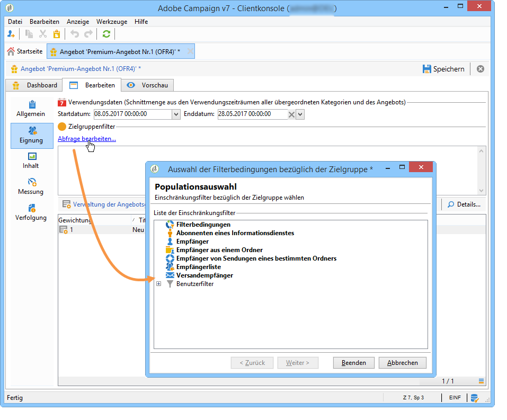507x420 pixels.
Task: Click the copy toolbar icon
Action: click(29, 34)
